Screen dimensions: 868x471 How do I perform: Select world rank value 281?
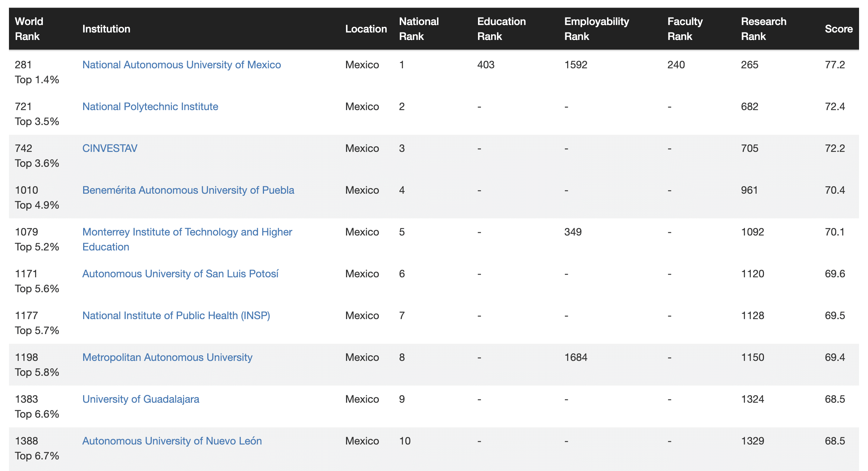click(23, 65)
